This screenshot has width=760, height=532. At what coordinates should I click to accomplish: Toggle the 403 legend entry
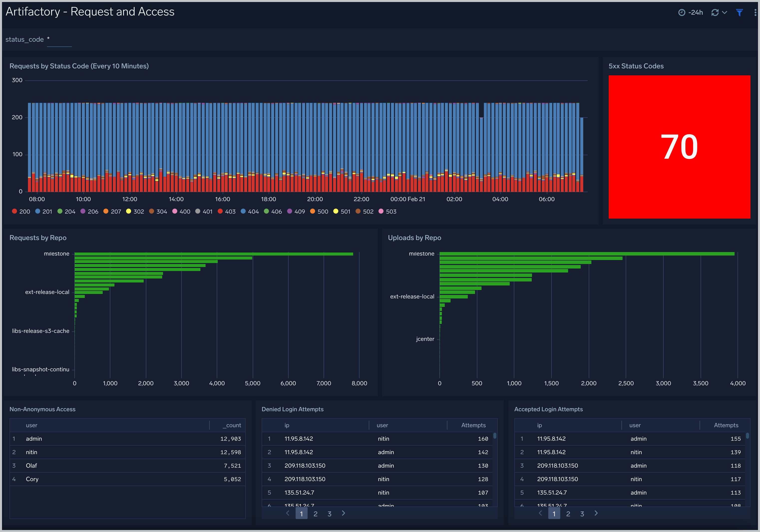(x=227, y=211)
